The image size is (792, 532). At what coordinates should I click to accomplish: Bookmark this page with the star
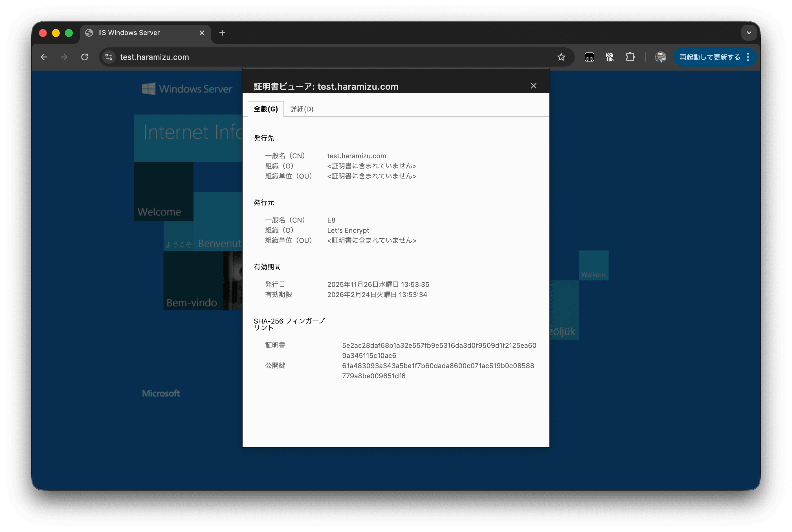tap(561, 57)
